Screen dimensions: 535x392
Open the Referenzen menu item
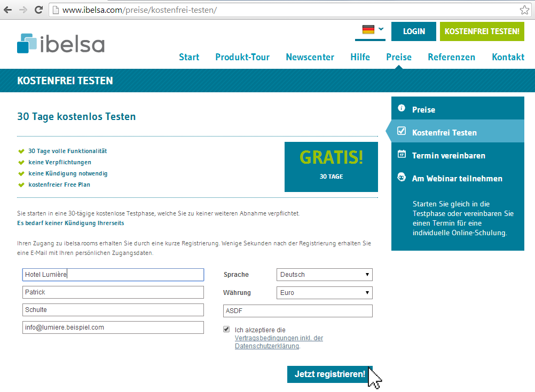451,57
